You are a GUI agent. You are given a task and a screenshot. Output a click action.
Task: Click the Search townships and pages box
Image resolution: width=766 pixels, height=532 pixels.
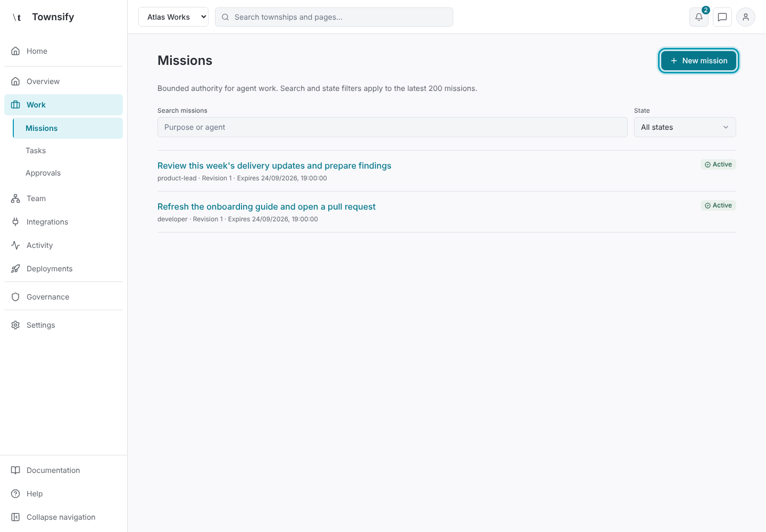[x=334, y=17]
